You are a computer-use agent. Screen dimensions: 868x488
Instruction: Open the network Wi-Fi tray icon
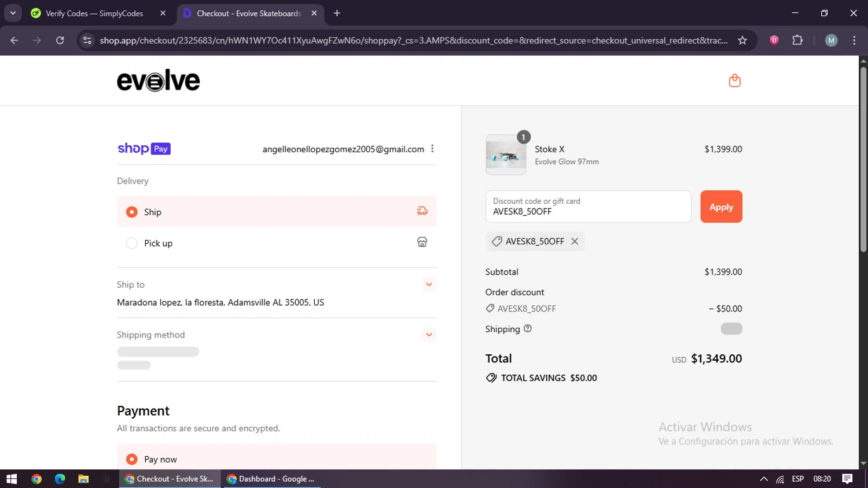780,479
